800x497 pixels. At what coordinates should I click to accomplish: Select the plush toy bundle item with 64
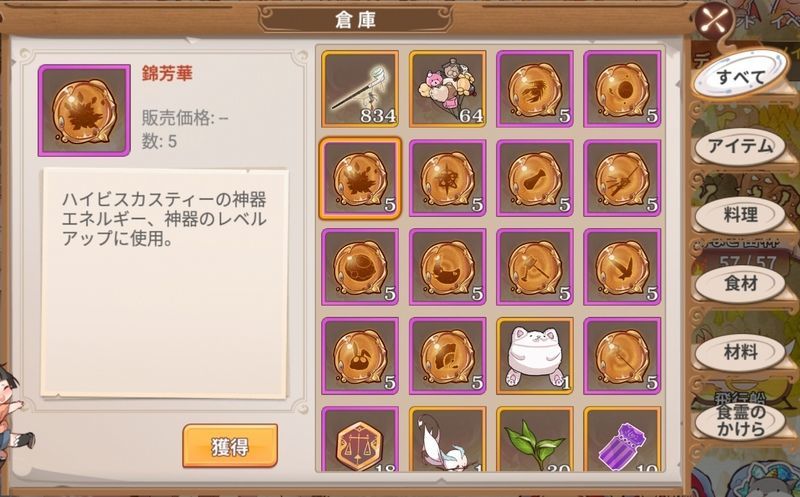[x=447, y=89]
